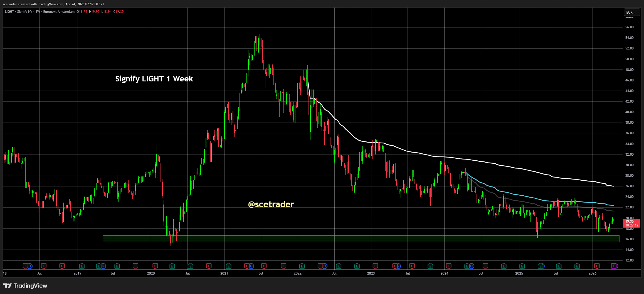Viewport: 644px width, 294px height.
Task: Click the LIGHT Signify NV symbol legend
Action: [x=40, y=12]
